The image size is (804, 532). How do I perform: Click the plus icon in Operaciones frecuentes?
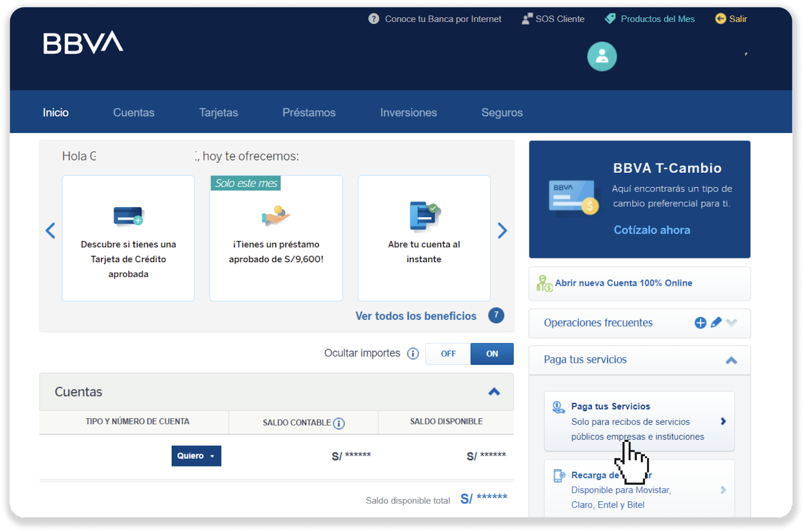pos(700,323)
